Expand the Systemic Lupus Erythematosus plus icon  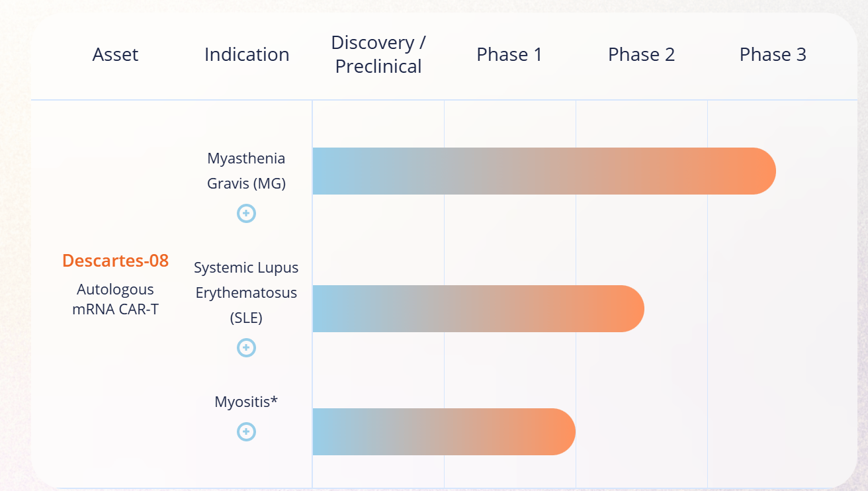[246, 347]
